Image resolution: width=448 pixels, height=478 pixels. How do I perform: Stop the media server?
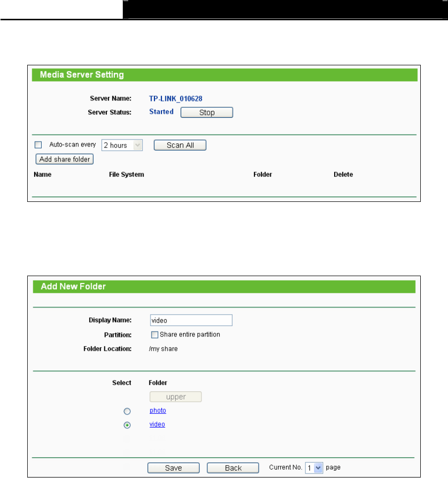tap(207, 112)
